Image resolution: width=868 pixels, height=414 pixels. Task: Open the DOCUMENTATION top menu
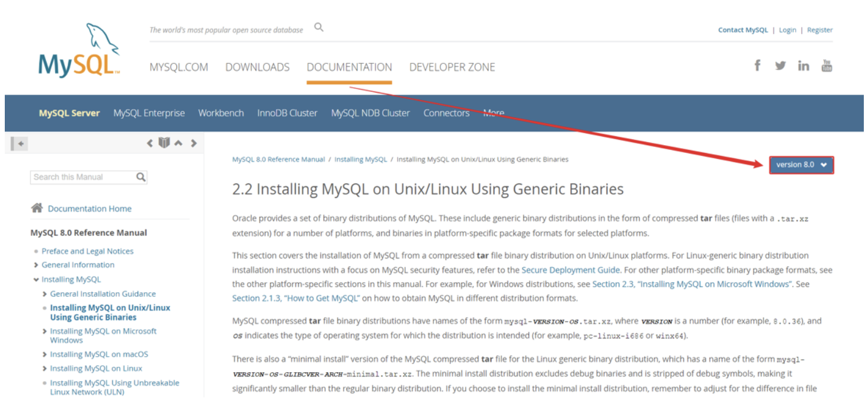point(349,67)
